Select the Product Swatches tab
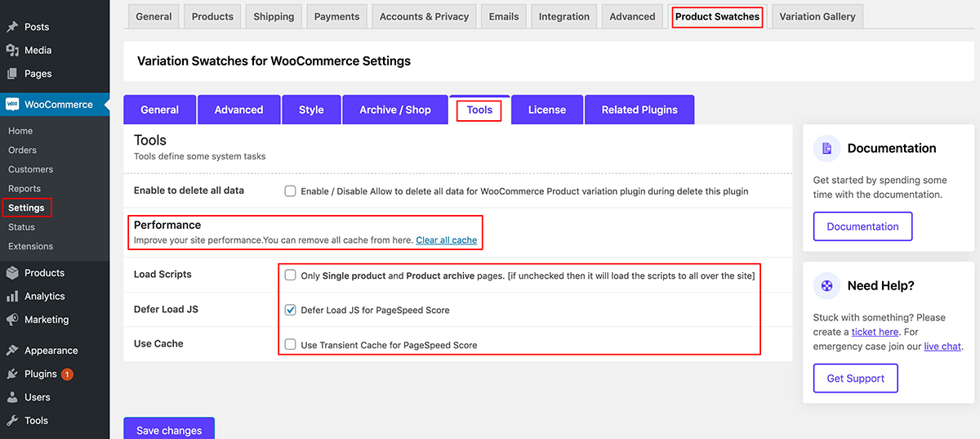This screenshot has height=439, width=980. pyautogui.click(x=717, y=16)
